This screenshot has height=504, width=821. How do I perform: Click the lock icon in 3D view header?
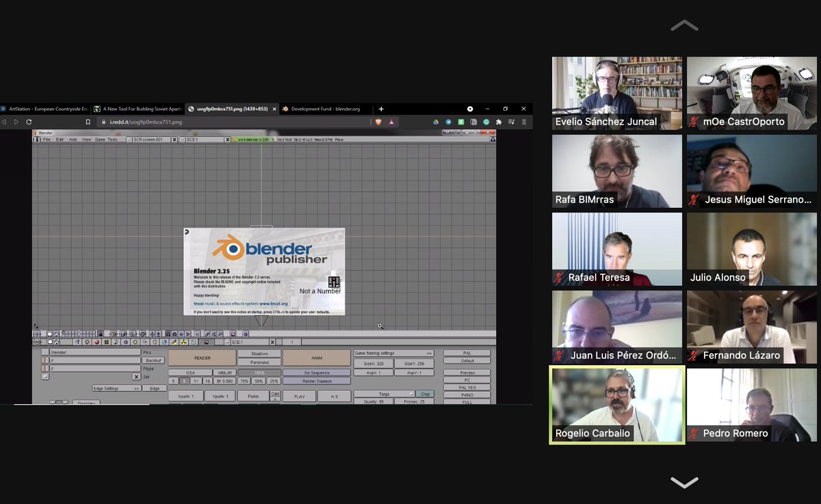[101, 334]
